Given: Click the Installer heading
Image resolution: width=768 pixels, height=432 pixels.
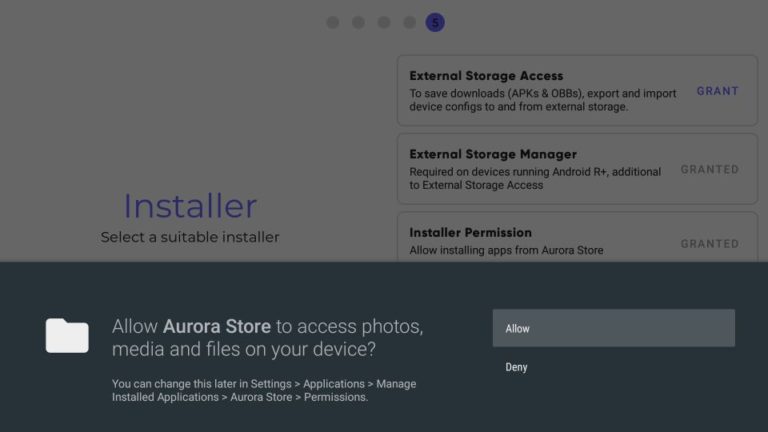Looking at the screenshot, I should point(190,206).
